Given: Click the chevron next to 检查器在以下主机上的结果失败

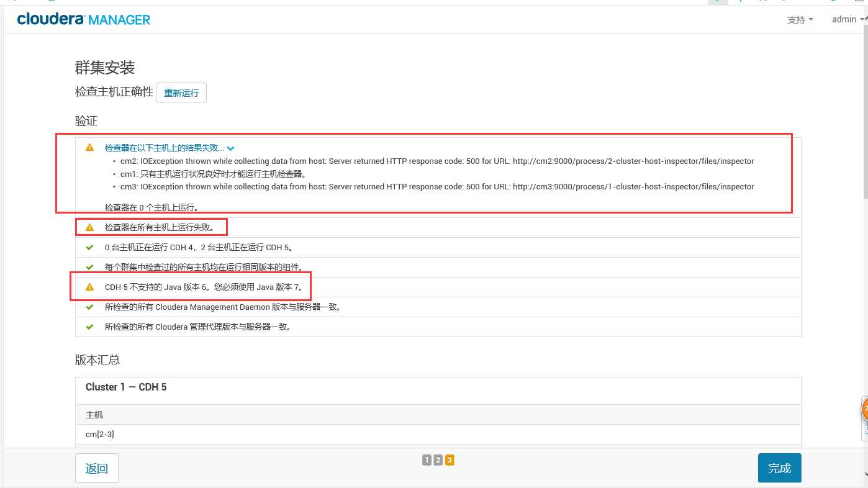Looking at the screenshot, I should pos(230,148).
